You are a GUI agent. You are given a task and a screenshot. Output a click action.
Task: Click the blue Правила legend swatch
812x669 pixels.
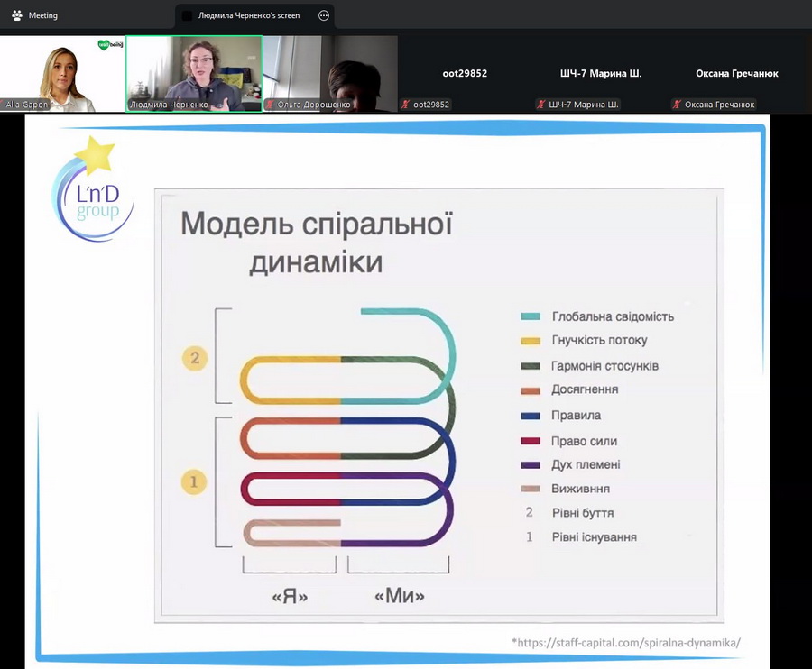tap(531, 416)
